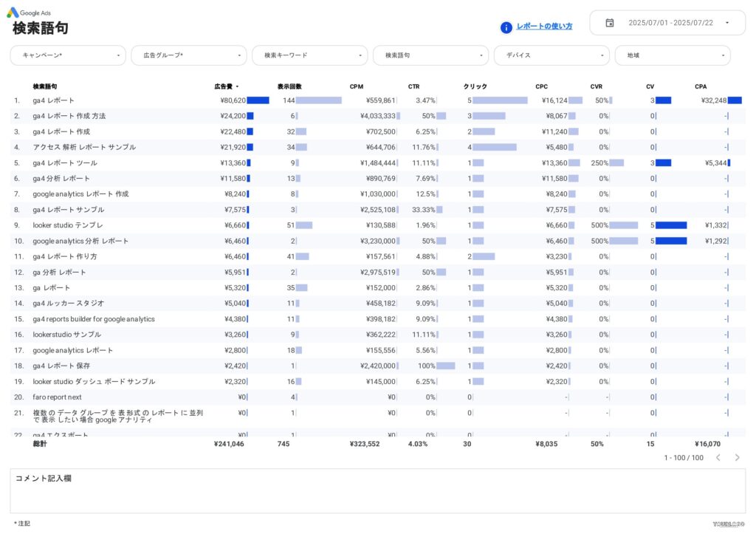Sort the table by クリック column header
The width and height of the screenshot is (756, 534).
click(x=475, y=86)
